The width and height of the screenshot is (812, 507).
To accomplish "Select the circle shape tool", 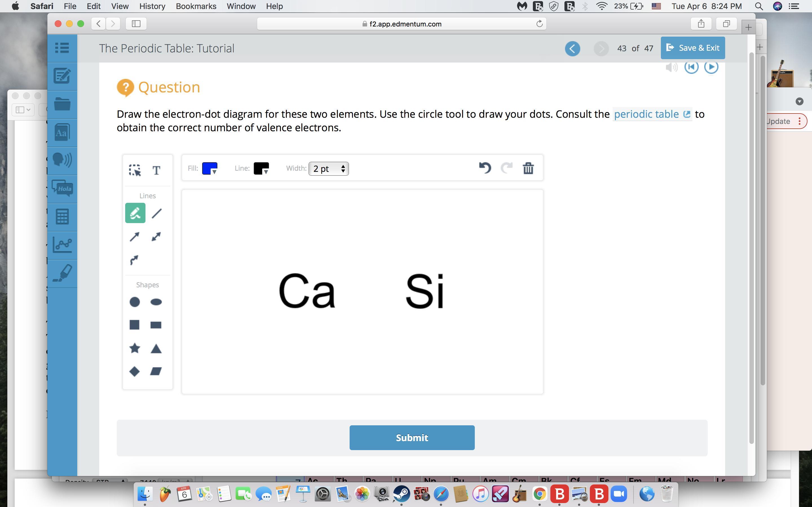I will tap(134, 302).
